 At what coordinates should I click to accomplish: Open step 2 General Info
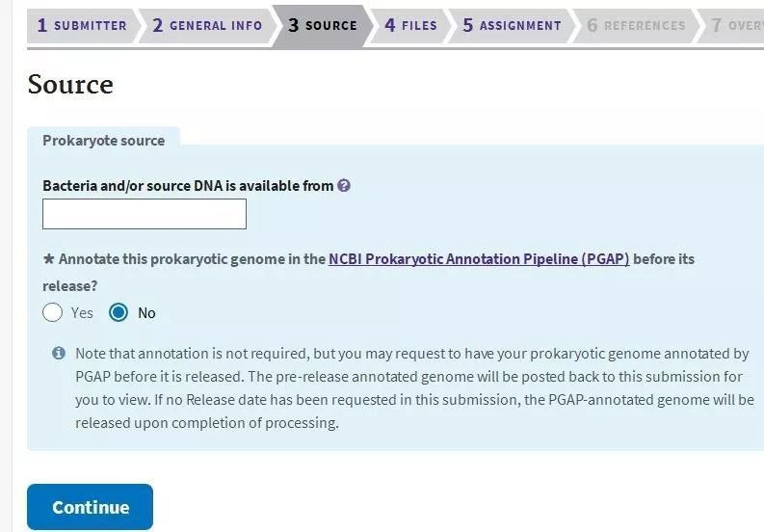click(207, 25)
